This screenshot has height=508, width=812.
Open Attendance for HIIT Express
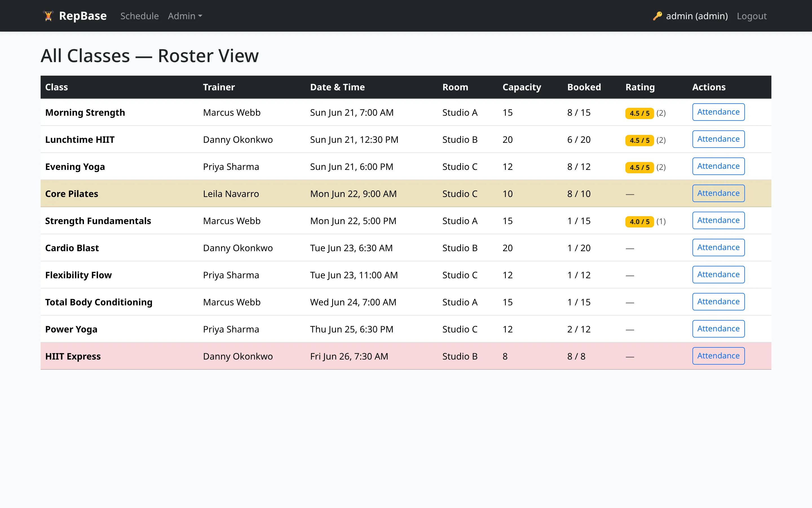pos(718,356)
